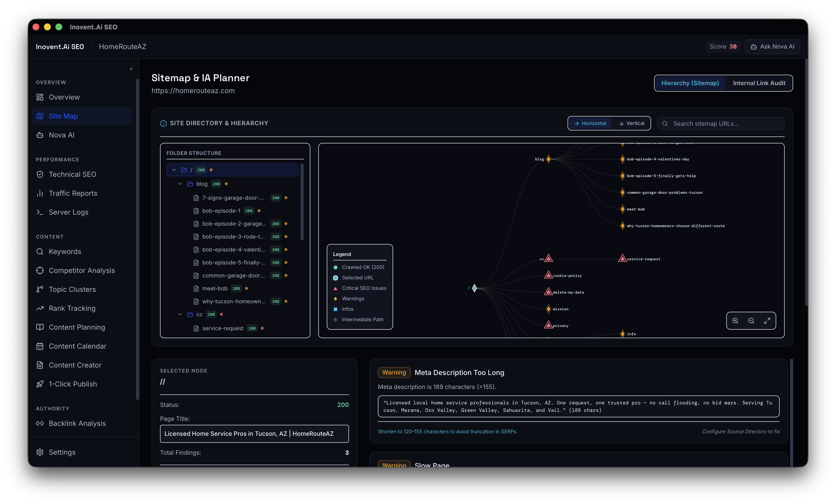The height and width of the screenshot is (504, 836).
Task: Open the Overview sidebar item
Action: tap(82, 97)
